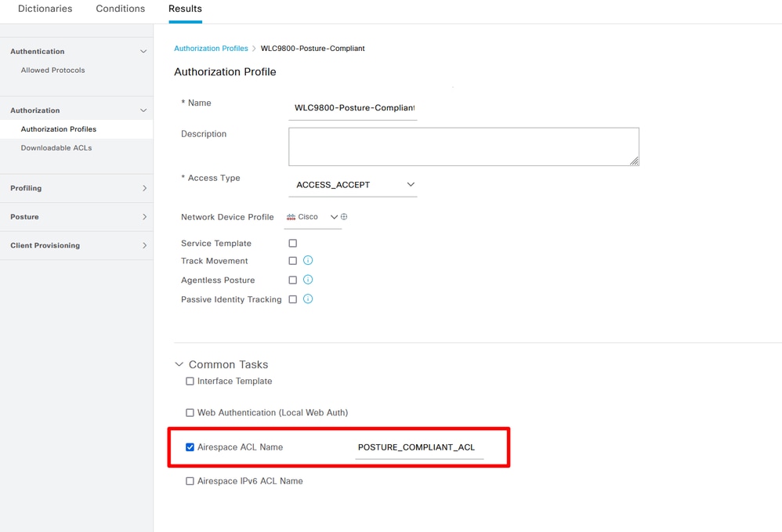Screen dimensions: 782x532
Task: Show info for Passive Identity Tracking
Action: [x=308, y=299]
